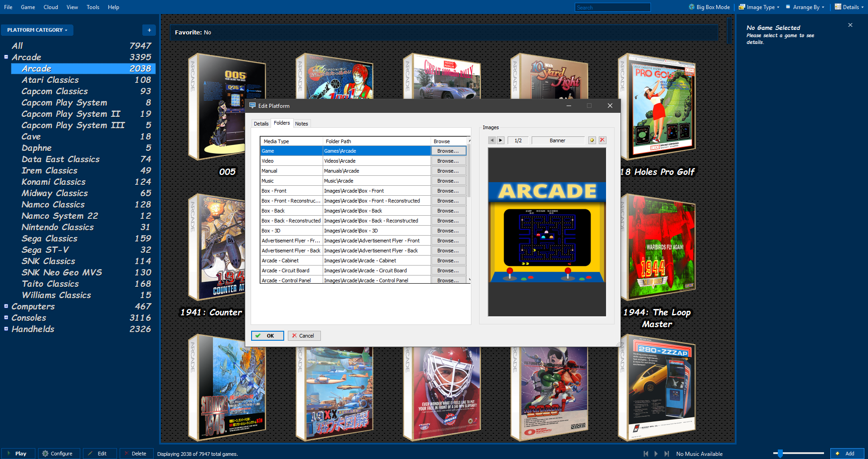Browse for the Video folder path
This screenshot has height=459, width=868.
click(448, 161)
